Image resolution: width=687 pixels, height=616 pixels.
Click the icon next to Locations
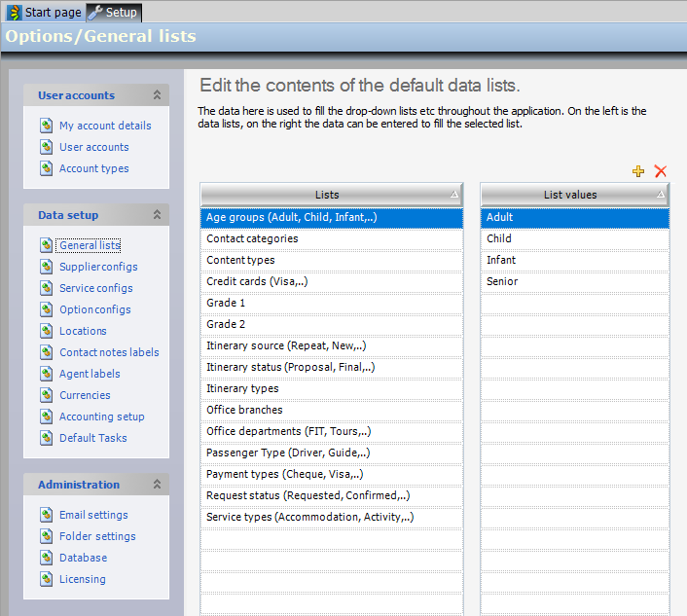click(47, 331)
